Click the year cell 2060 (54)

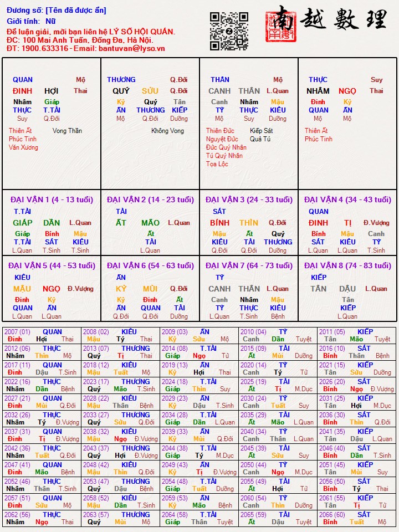(x=278, y=502)
